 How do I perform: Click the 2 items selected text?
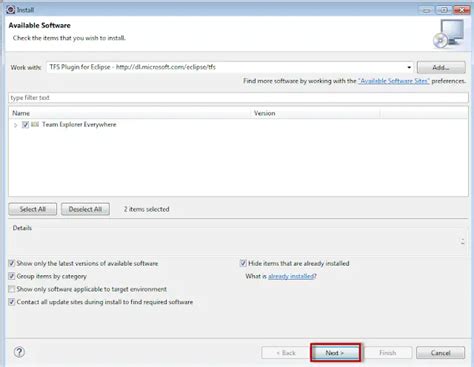pyautogui.click(x=147, y=209)
